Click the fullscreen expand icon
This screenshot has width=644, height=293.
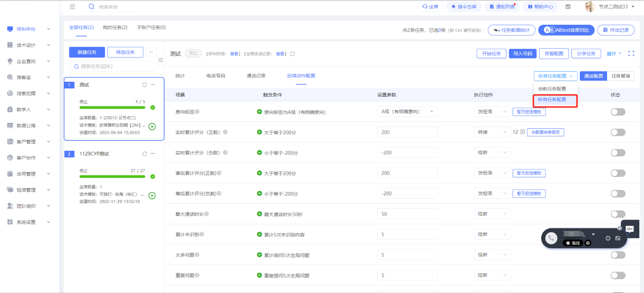click(631, 54)
